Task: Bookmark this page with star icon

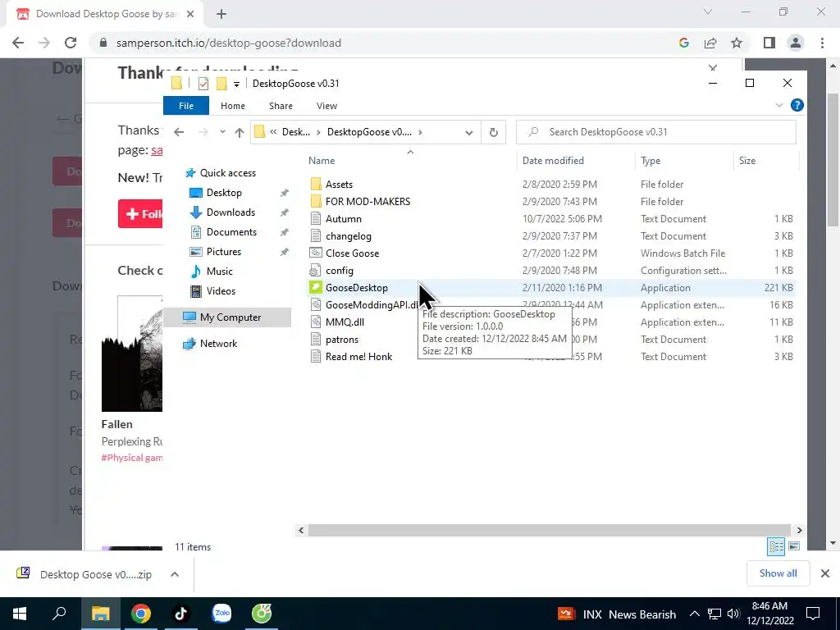Action: (737, 43)
